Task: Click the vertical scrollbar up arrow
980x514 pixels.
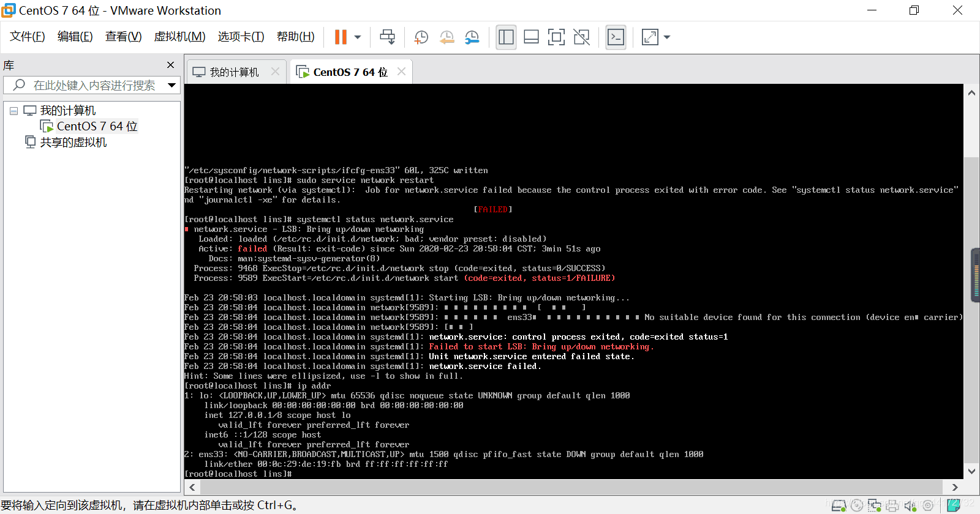Action: [x=971, y=93]
